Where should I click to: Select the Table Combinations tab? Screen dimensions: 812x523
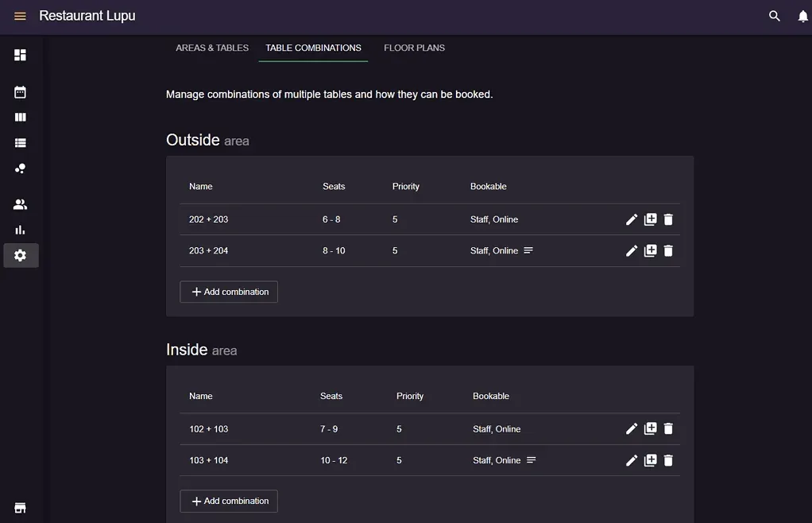click(313, 48)
